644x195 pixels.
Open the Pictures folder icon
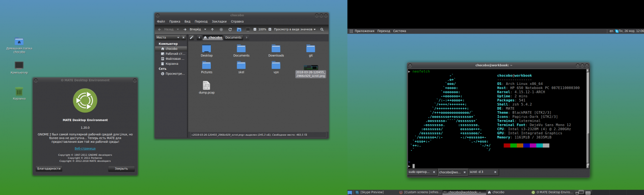tap(206, 65)
